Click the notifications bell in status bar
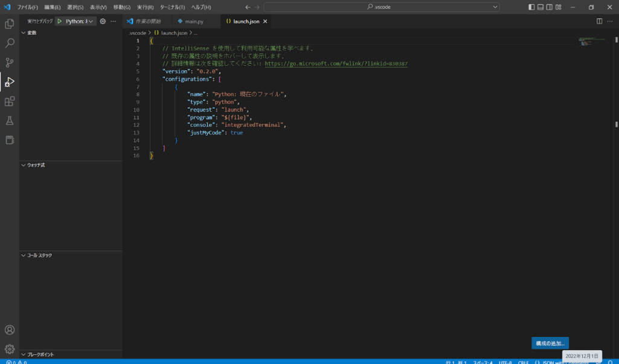Screen dimensions: 619x364 tap(611, 362)
